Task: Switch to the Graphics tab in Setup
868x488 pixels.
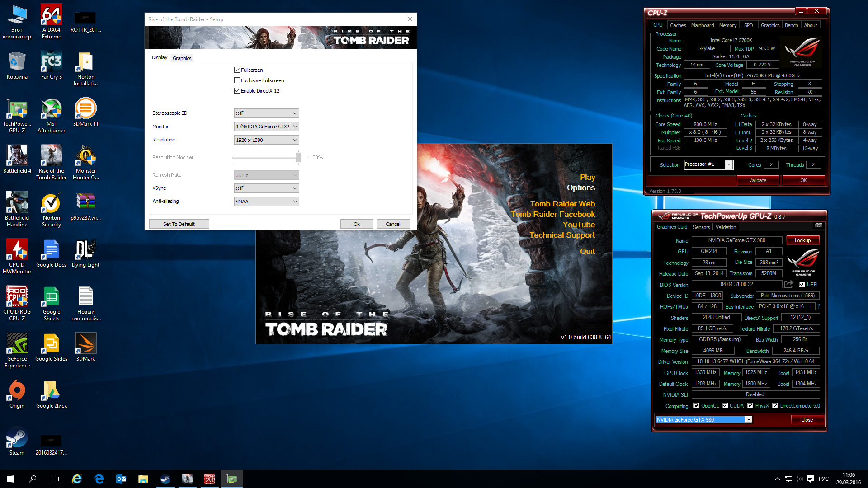Action: click(x=182, y=58)
